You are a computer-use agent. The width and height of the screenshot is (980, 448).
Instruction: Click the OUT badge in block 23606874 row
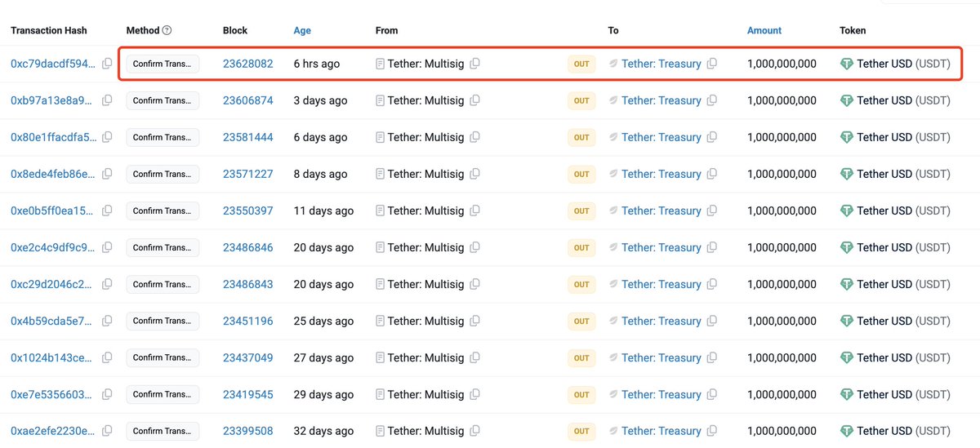coord(581,100)
